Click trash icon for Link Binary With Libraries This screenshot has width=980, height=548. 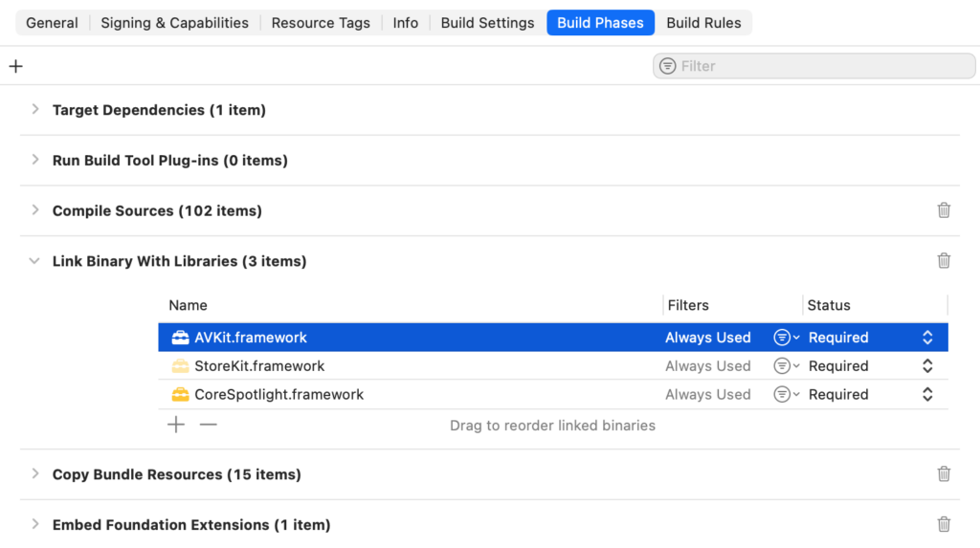944,261
